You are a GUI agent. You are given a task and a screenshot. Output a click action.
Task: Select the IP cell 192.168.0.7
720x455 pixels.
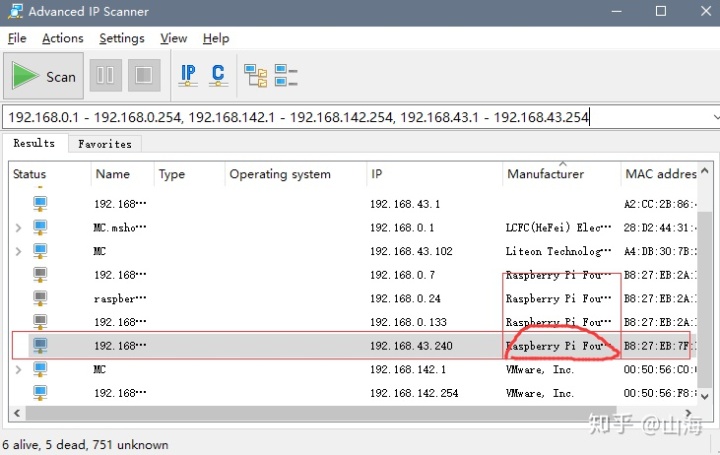pyautogui.click(x=402, y=275)
